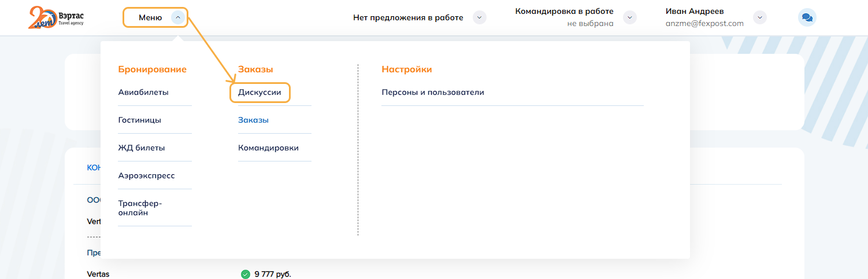This screenshot has height=279, width=868.
Task: Open Дискуссии under Заказы
Action: (259, 93)
